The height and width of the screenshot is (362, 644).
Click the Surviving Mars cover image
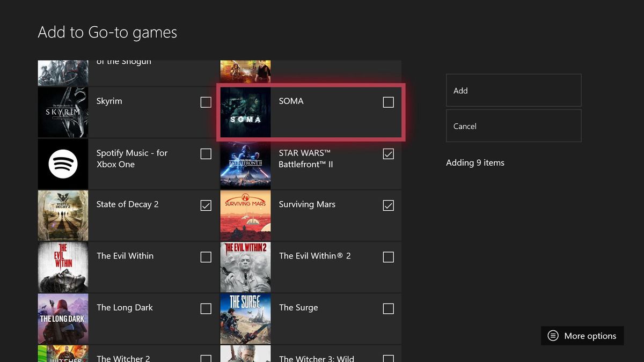pos(245,215)
